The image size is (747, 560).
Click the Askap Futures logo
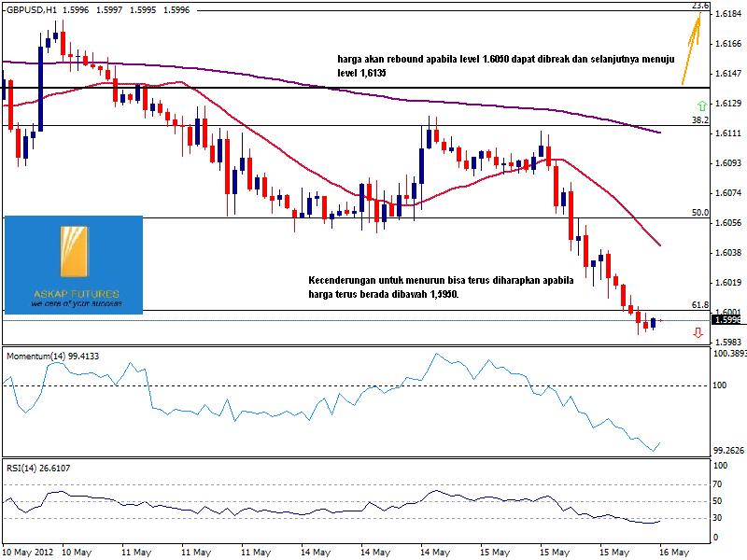(x=74, y=264)
